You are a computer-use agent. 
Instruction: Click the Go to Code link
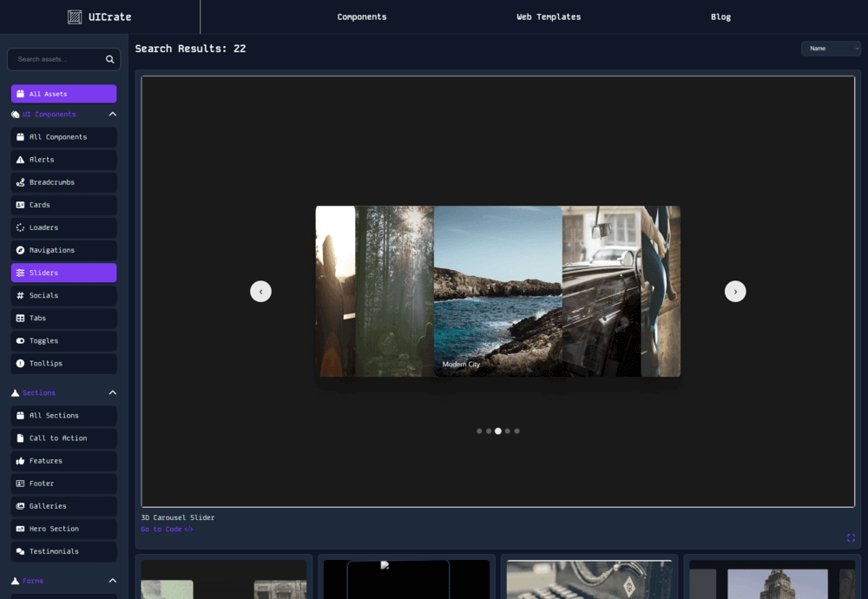[168, 530]
